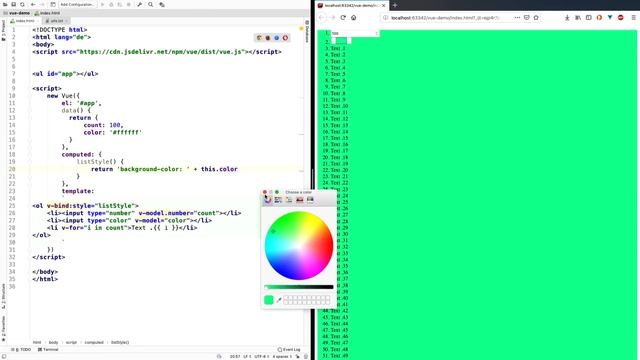Viewport: 640px width, 360px height.
Task: Open a new browser tab
Action: click(395, 5)
